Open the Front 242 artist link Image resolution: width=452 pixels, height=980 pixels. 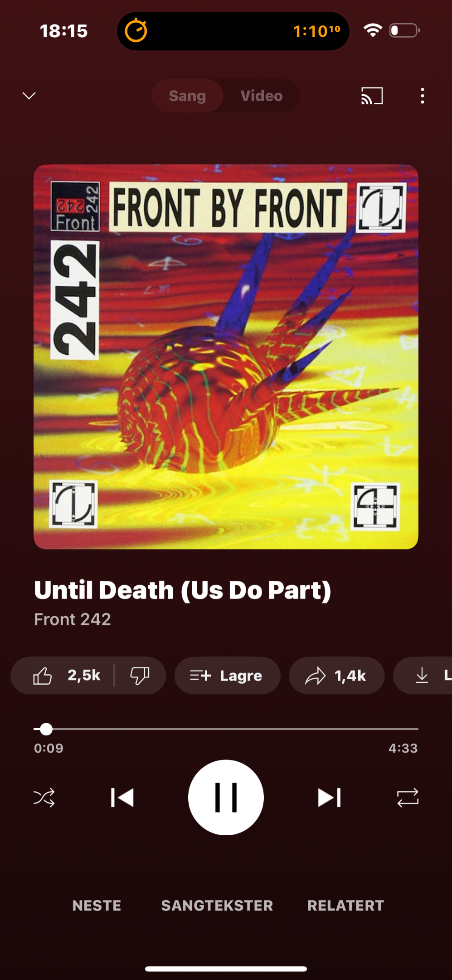73,619
